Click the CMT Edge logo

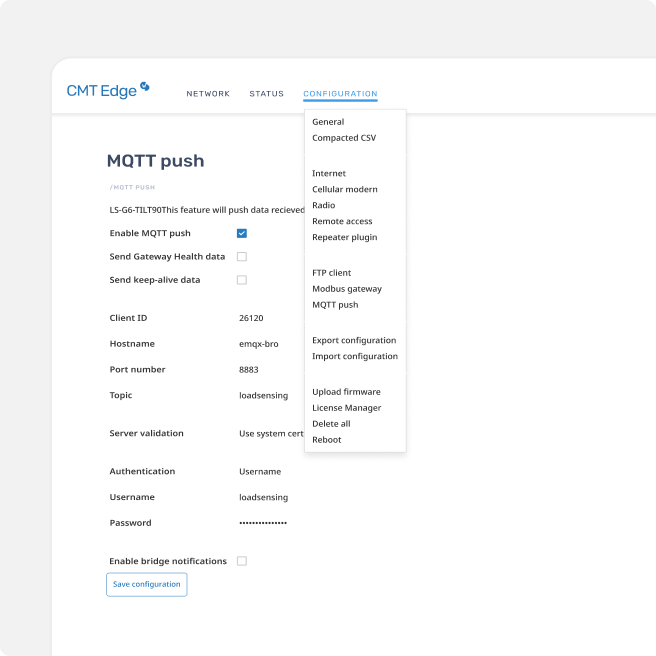[108, 90]
